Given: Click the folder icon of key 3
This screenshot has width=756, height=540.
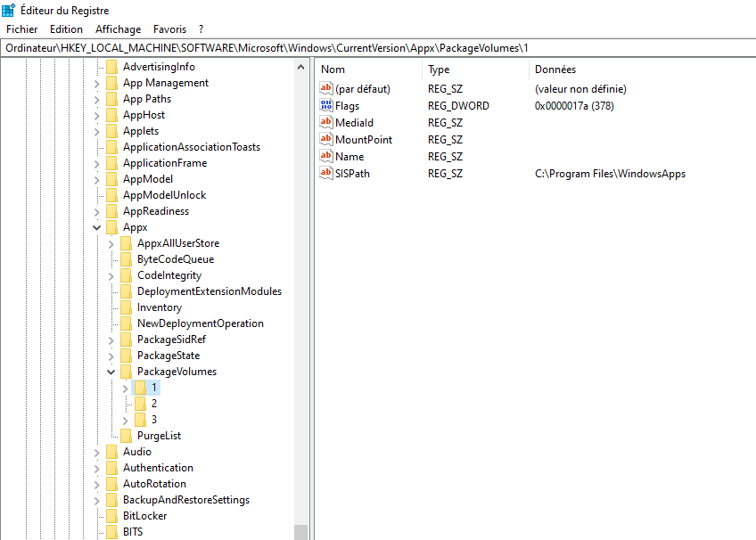Looking at the screenshot, I should click(x=140, y=420).
